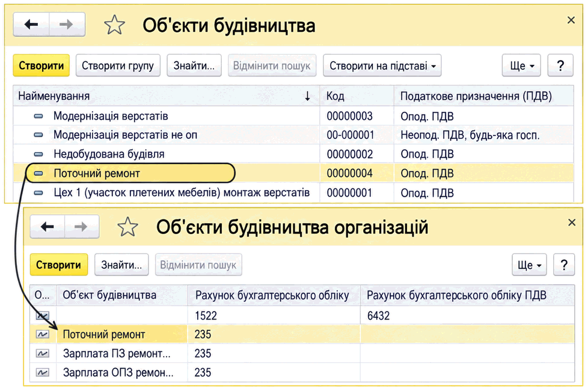
Task: Click item icon of Недобудована будівля row
Action: click(38, 154)
